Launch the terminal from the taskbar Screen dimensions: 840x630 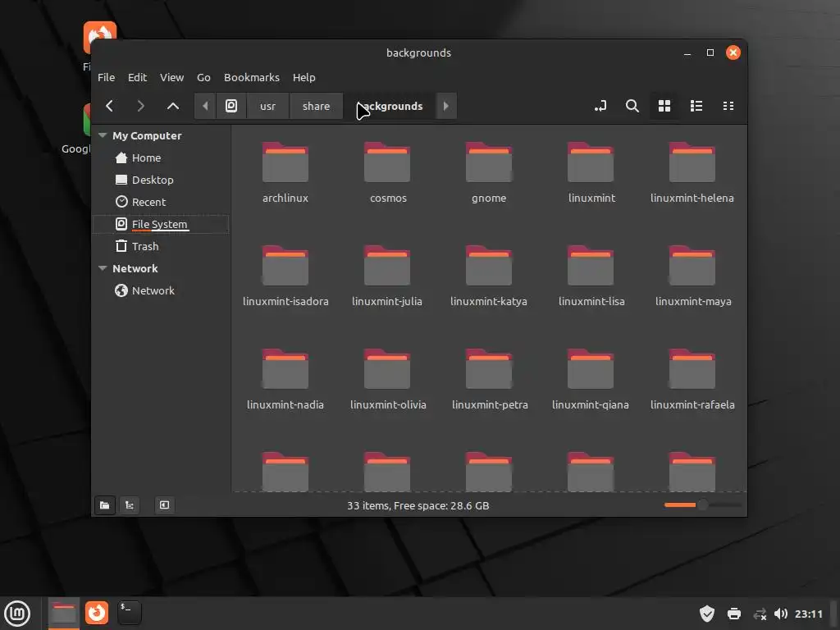click(x=129, y=613)
